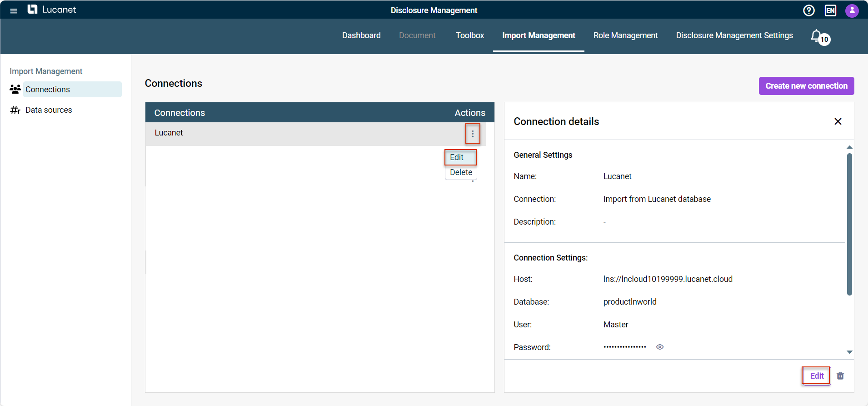Show the password with the eye icon
Screen dimensions: 868x406
tap(660, 347)
